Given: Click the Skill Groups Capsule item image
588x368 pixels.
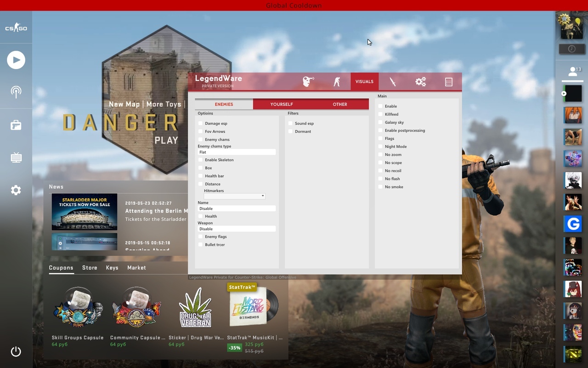Looking at the screenshot, I should (78, 308).
